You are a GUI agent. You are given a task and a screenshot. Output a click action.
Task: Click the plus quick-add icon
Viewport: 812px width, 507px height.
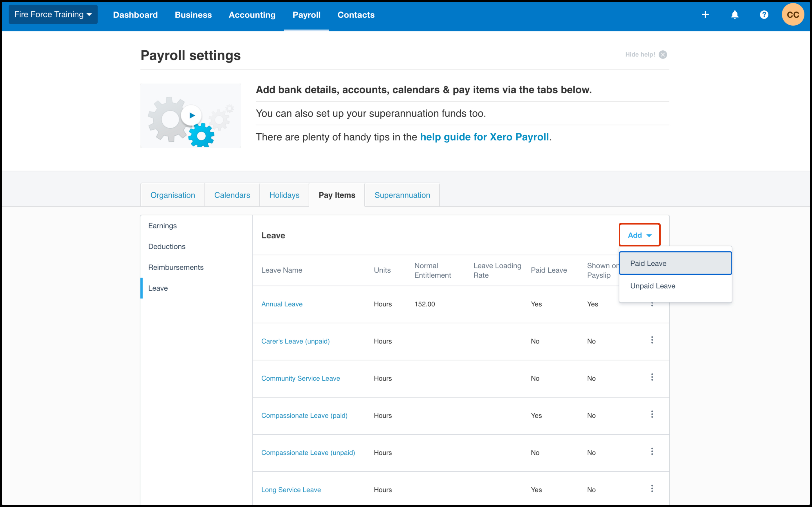point(705,14)
